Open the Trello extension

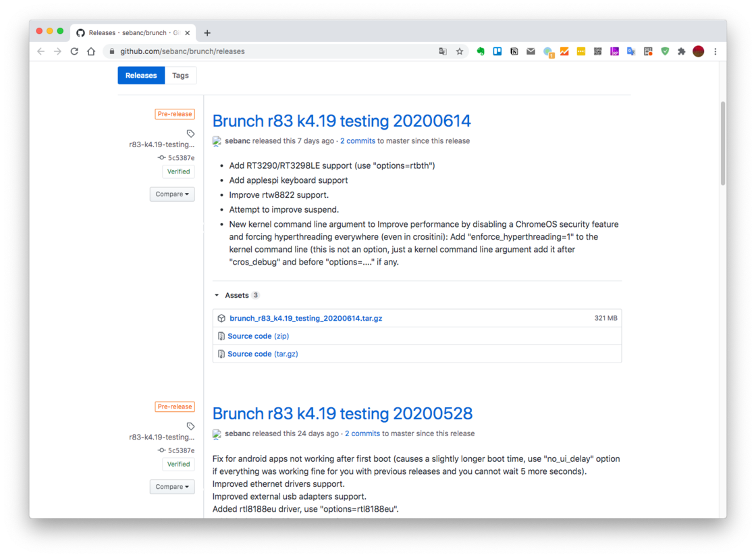point(497,51)
